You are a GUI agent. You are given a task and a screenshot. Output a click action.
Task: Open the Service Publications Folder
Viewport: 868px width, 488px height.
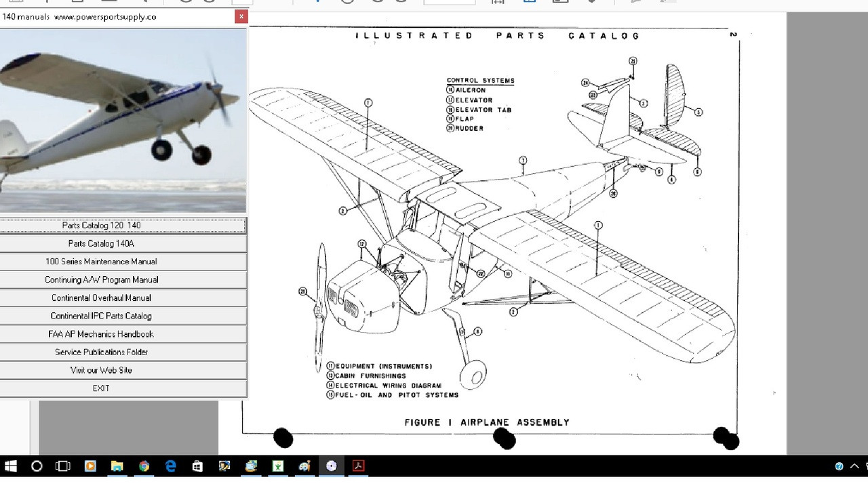click(123, 352)
